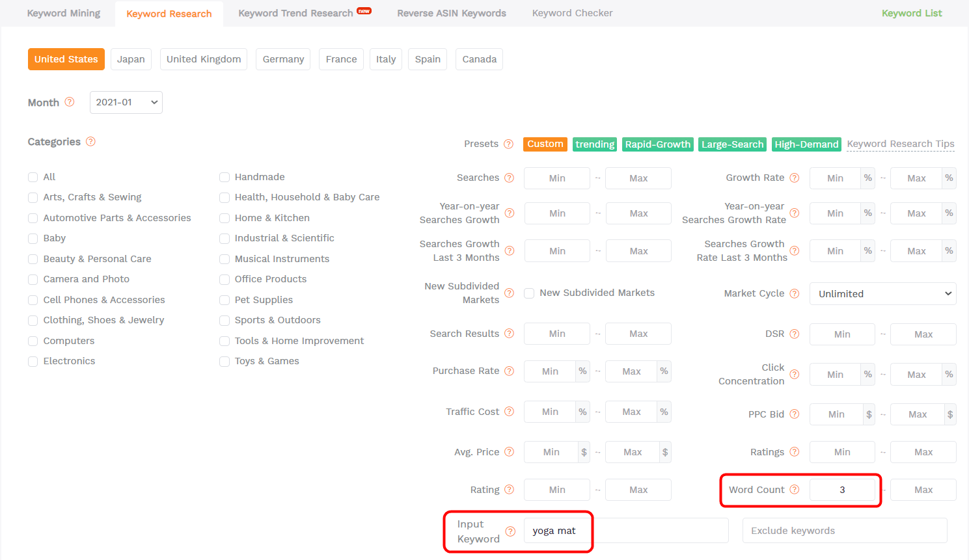
Task: Click help icon next to Growth Rate
Action: point(795,178)
